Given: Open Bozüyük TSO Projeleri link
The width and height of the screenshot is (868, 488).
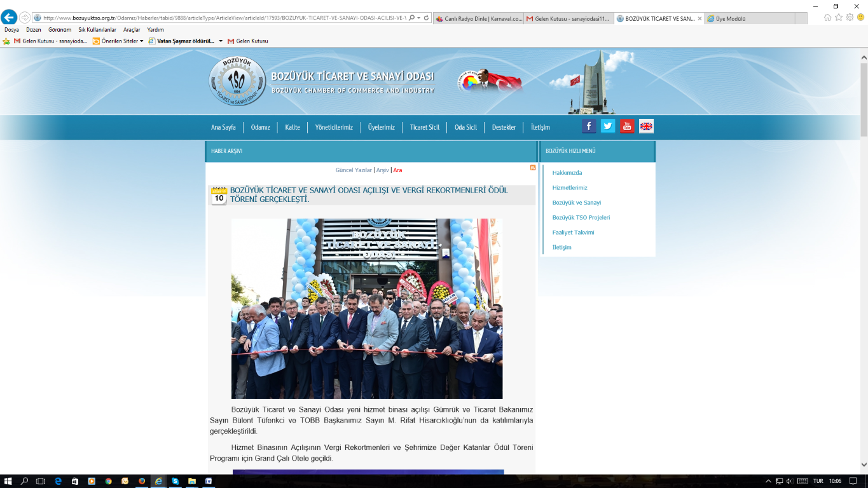Looking at the screenshot, I should 581,217.
